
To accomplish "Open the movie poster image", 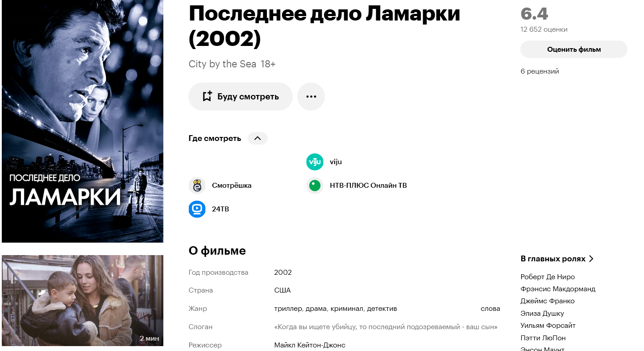I will (x=83, y=121).
